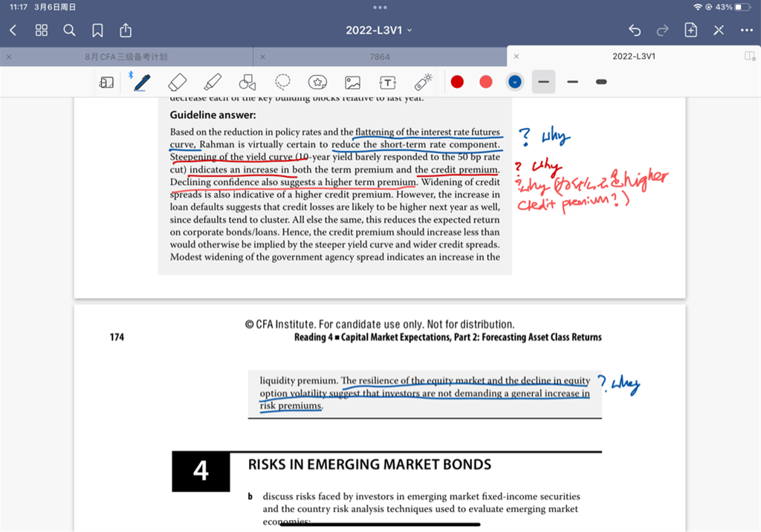Open the page thumbnails grid view
761x532 pixels.
pyautogui.click(x=42, y=30)
